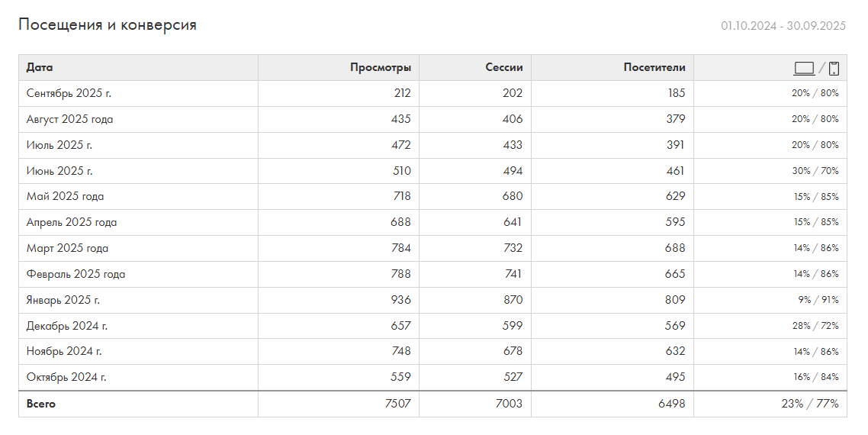Click the Посещения и конверсия heading
Screen dimensions: 868x435
tap(108, 24)
